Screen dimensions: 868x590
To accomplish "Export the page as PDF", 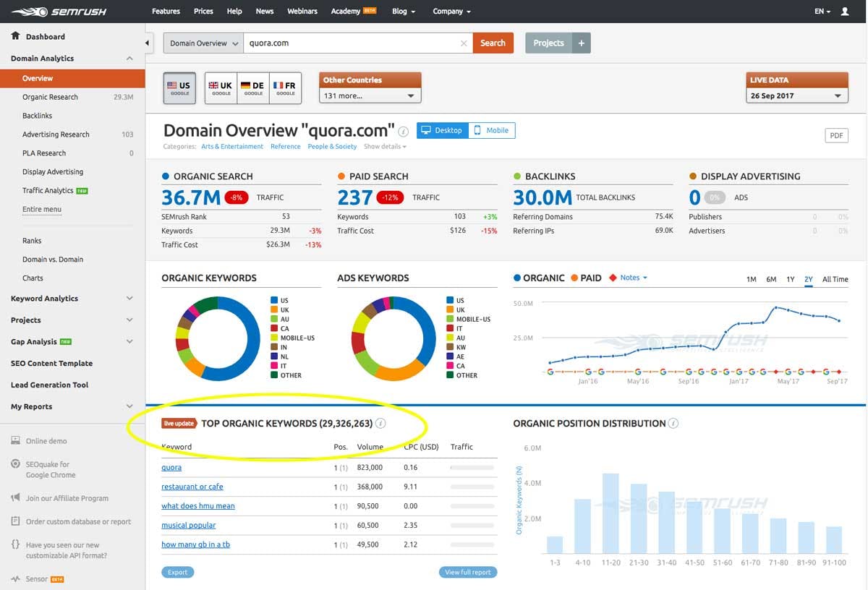I will 836,135.
